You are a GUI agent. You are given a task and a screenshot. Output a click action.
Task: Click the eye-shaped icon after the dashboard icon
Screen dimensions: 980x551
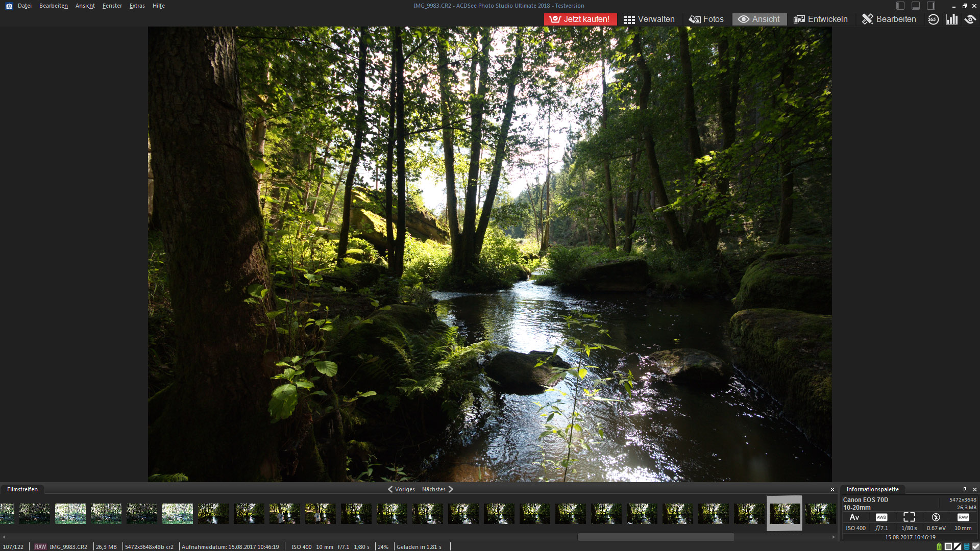pyautogui.click(x=970, y=19)
